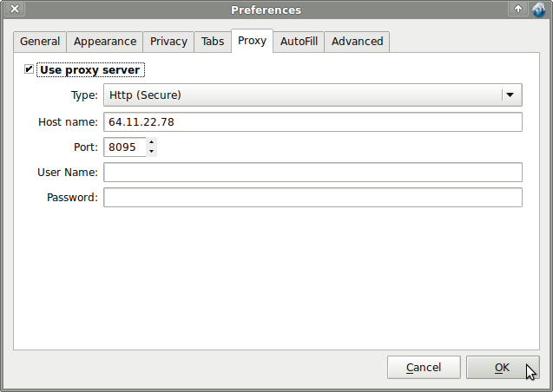Switch to the Advanced tab
This screenshot has height=392, width=553.
[x=357, y=42]
